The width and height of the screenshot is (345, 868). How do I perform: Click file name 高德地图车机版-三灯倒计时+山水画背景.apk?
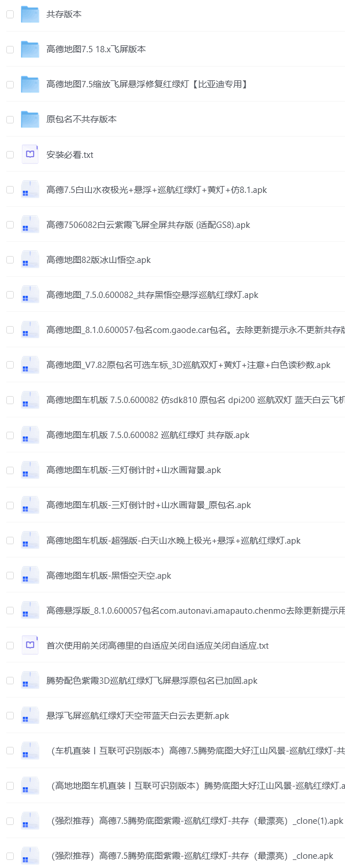[133, 470]
